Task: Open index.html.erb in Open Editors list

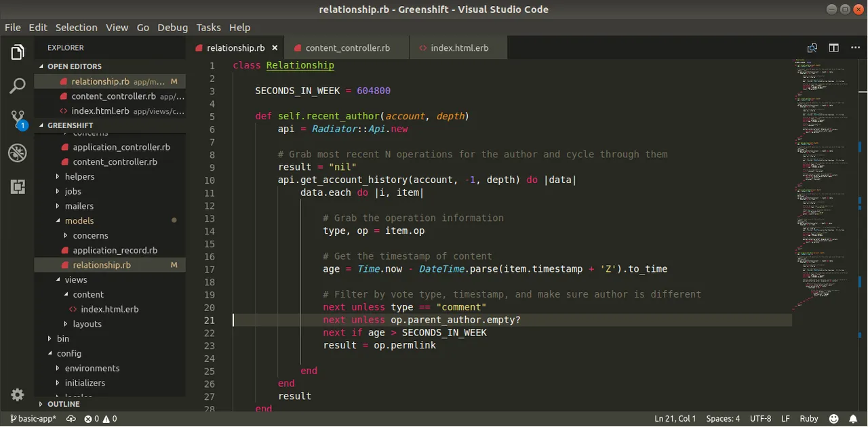Action: tap(110, 111)
